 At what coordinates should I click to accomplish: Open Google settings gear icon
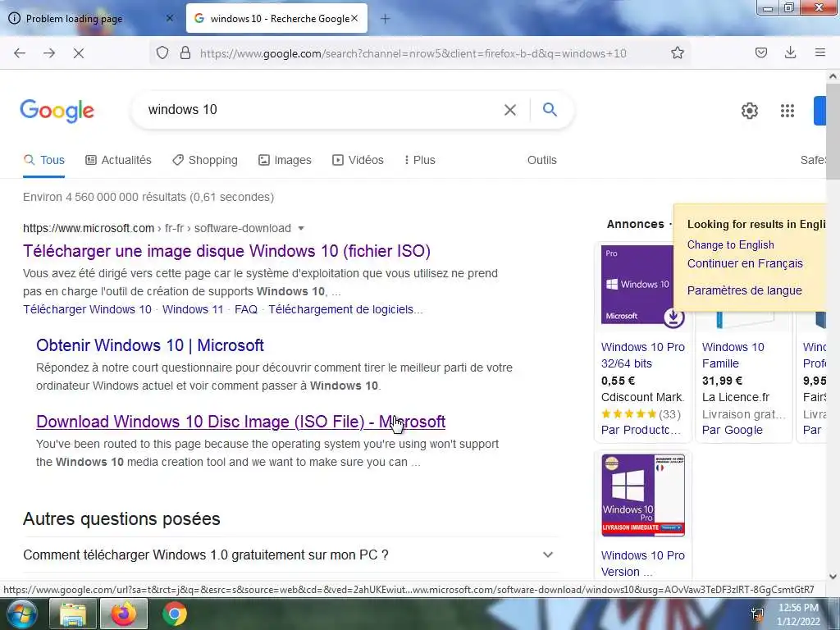click(x=750, y=111)
